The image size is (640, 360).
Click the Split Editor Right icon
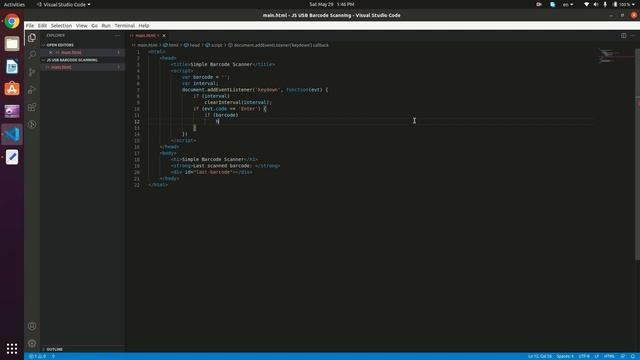point(623,36)
